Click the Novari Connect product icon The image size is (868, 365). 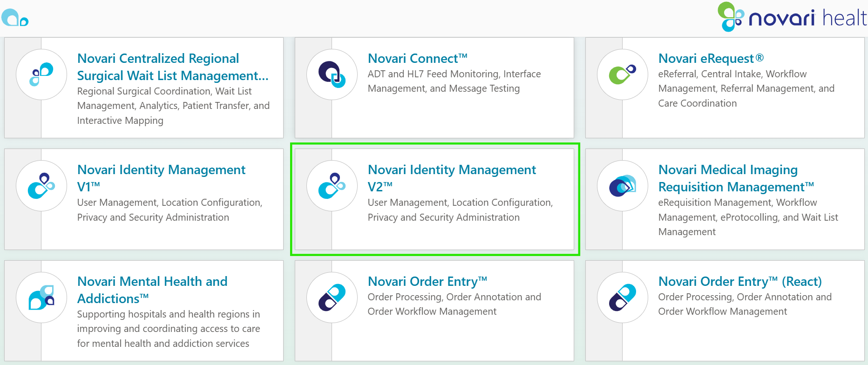[332, 74]
